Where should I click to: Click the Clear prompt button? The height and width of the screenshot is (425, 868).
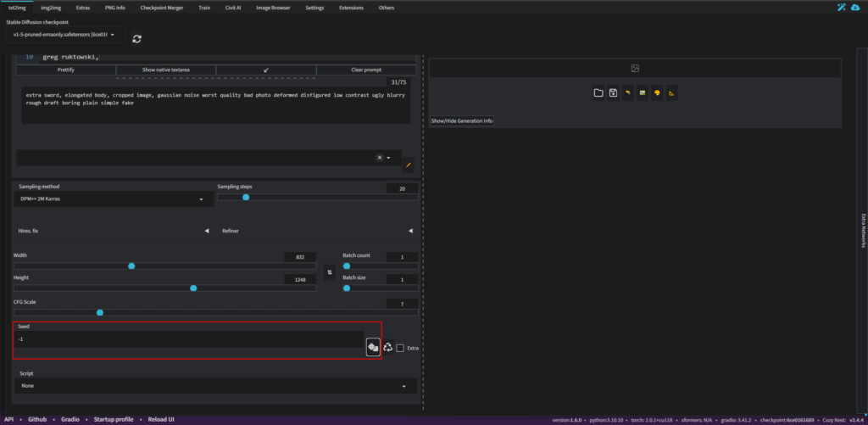367,70
